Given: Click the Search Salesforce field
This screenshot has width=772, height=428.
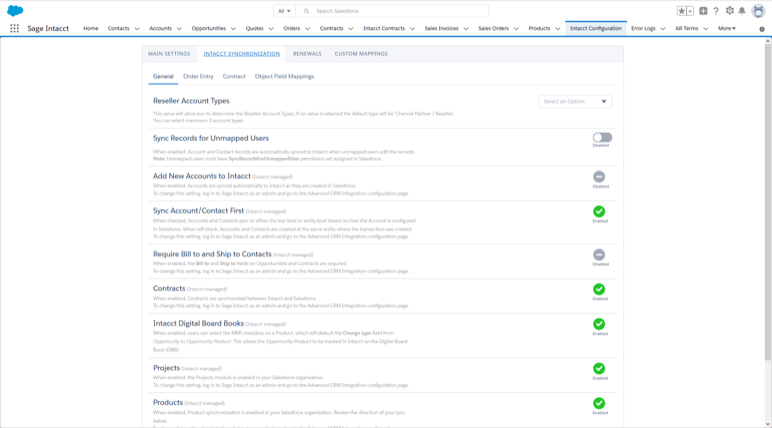Looking at the screenshot, I should 392,11.
